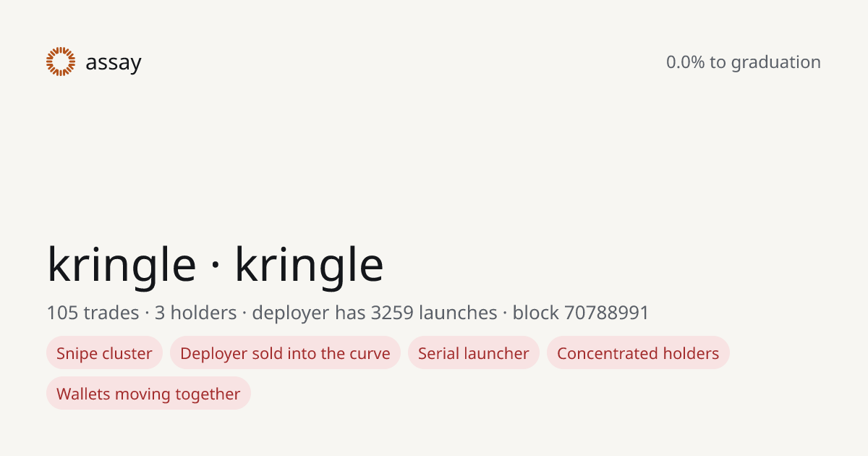Open the deployer has 3259 launches stat

(x=375, y=313)
